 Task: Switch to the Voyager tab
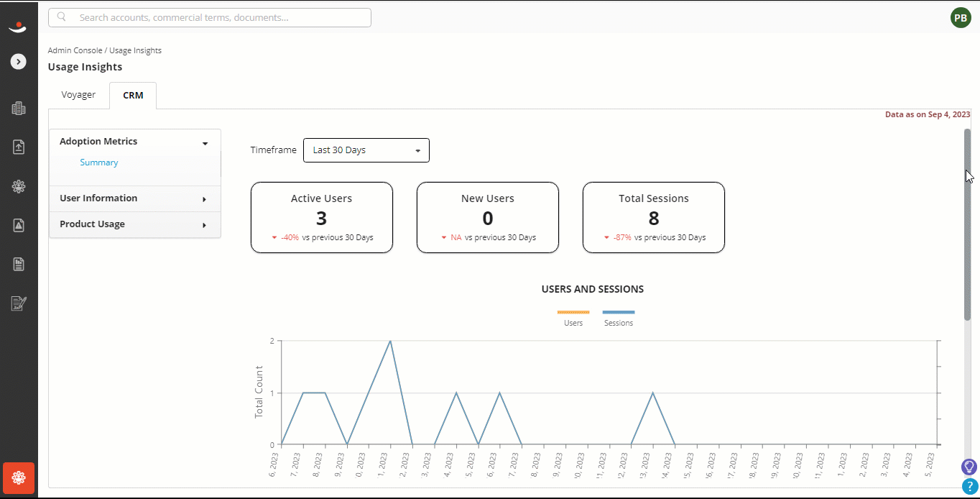[78, 95]
